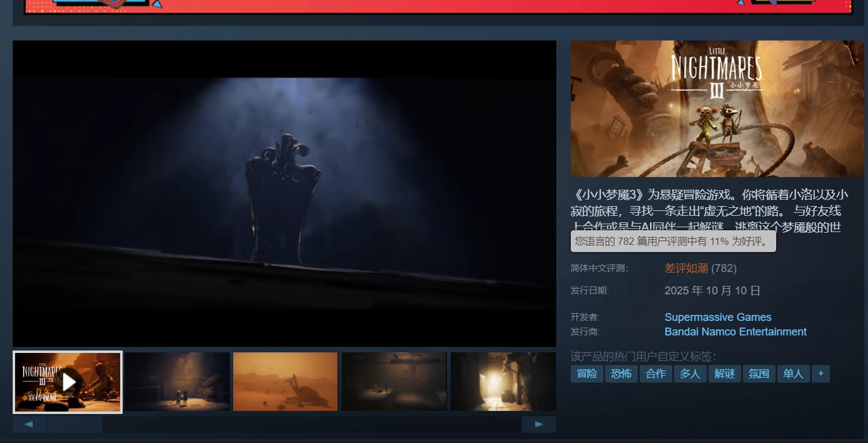868x443 pixels.
Task: Select the second screenshot thumbnail with two characters
Action: tap(177, 382)
